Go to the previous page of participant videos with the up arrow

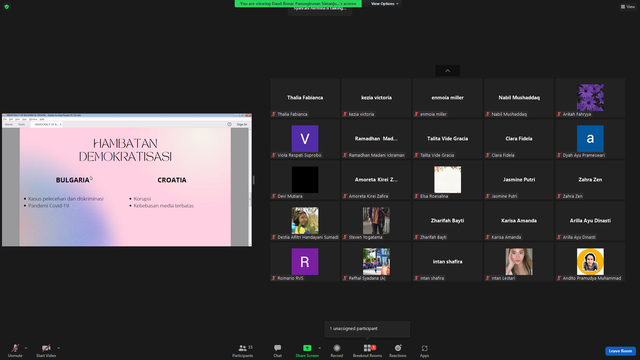(x=447, y=71)
